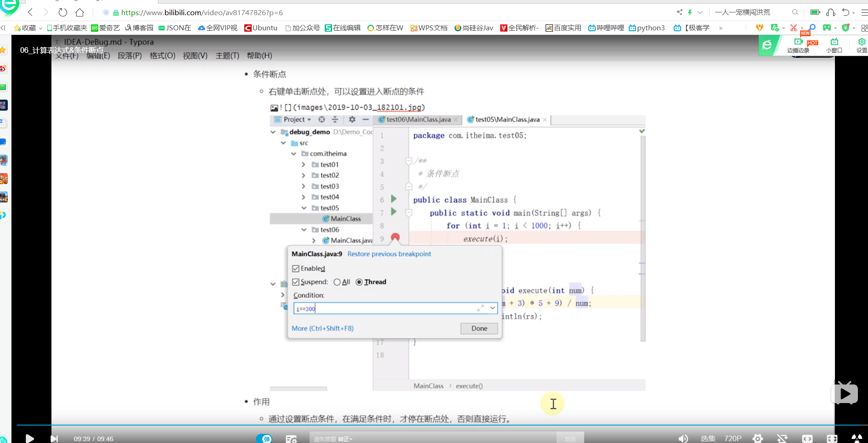Open the 格式(O) menu in Typora
Image resolution: width=868 pixels, height=443 pixels.
(x=163, y=56)
